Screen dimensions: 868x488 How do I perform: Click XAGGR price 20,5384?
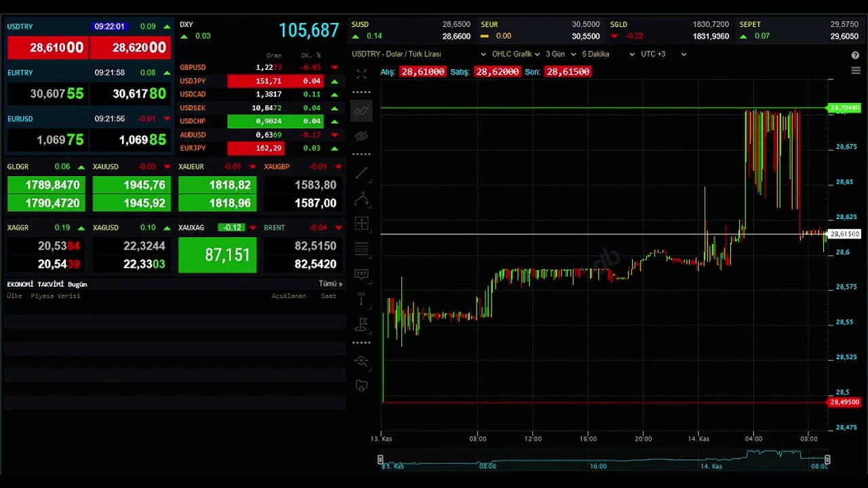[x=47, y=246]
